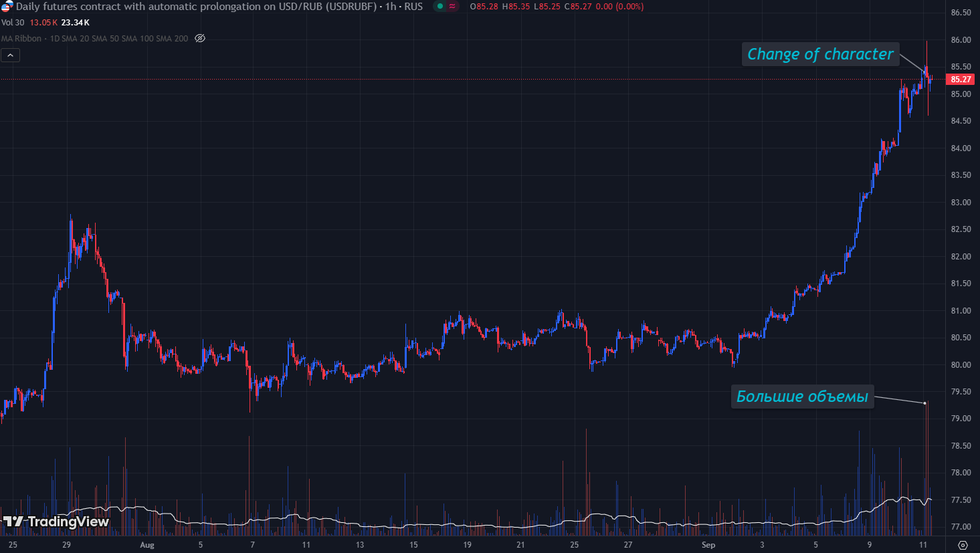Select the MA Ribbon indicator legend
The height and width of the screenshot is (553, 980).
tap(21, 39)
